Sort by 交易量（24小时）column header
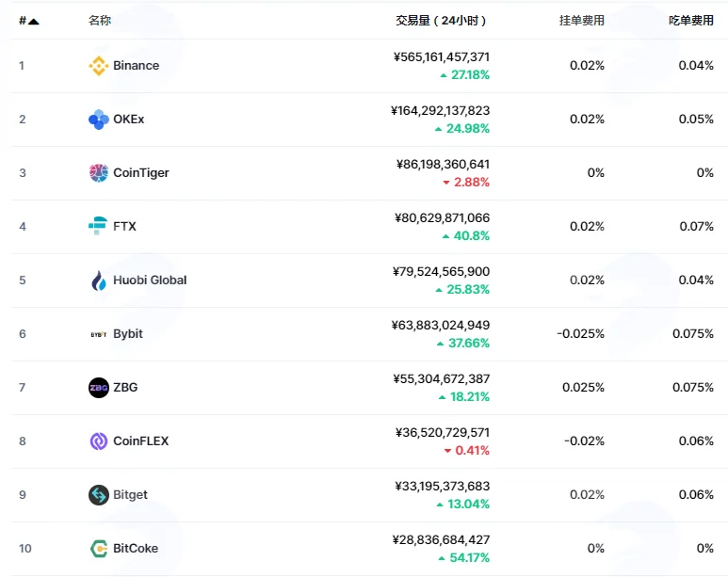 tap(441, 21)
